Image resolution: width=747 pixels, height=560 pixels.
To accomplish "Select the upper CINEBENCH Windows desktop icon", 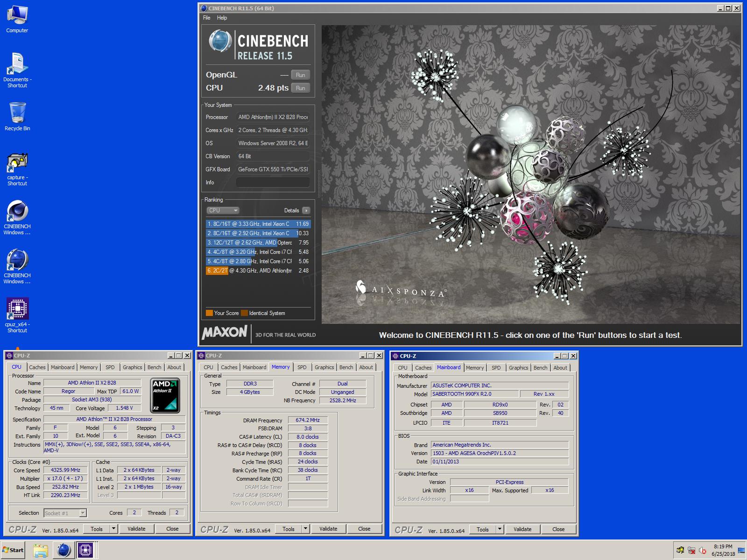I will 17,217.
